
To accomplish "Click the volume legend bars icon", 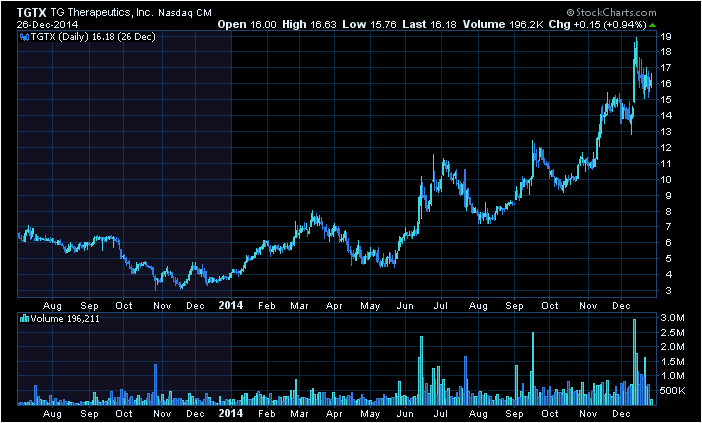I will coord(24,319).
